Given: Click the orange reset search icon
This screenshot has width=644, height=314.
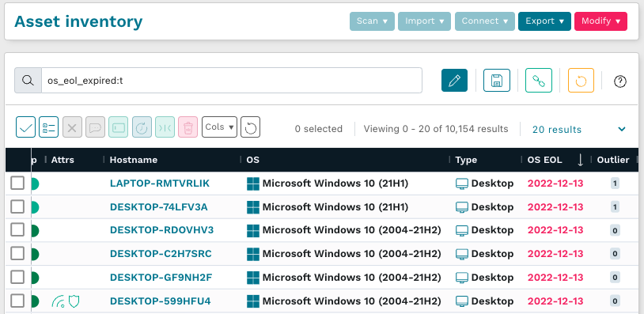Looking at the screenshot, I should pos(581,81).
